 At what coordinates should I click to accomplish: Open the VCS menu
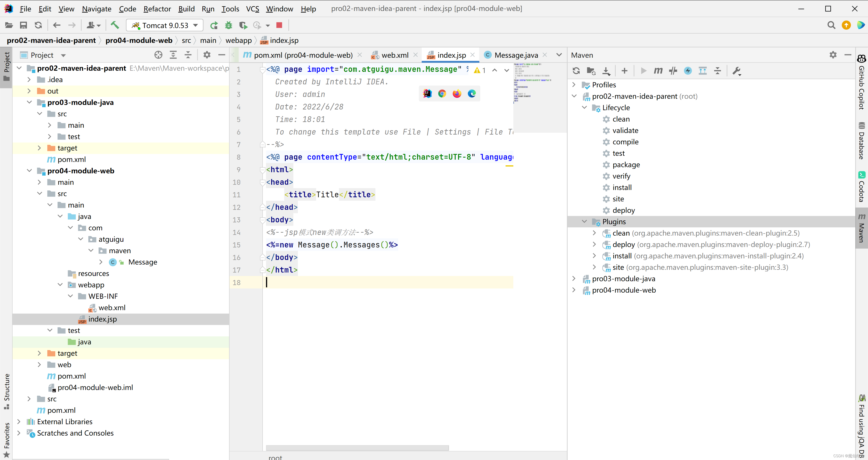(x=252, y=9)
